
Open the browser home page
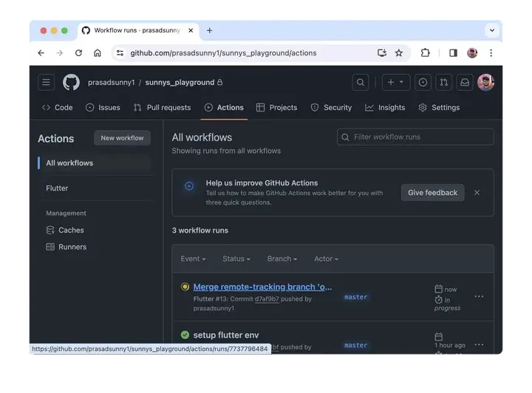pyautogui.click(x=98, y=53)
